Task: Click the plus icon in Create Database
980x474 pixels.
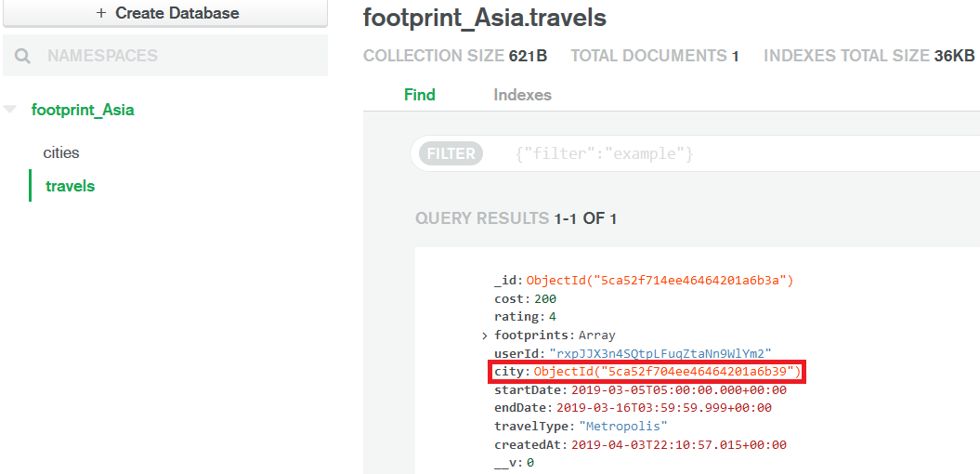Action: (x=100, y=14)
